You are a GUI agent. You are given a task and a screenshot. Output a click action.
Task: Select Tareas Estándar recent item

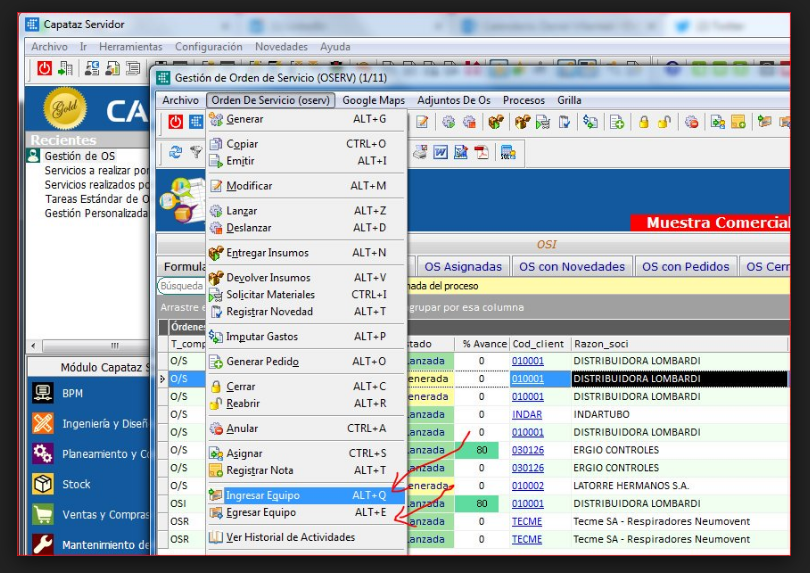click(97, 199)
